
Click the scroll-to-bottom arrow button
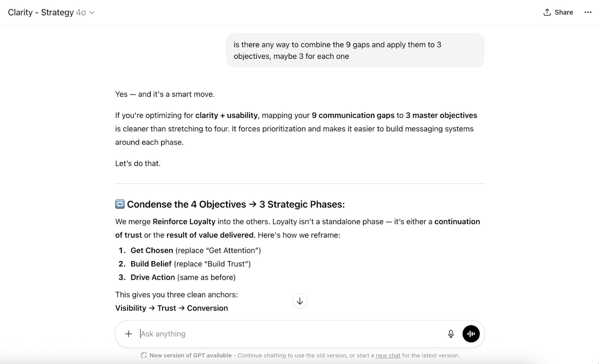click(x=299, y=301)
